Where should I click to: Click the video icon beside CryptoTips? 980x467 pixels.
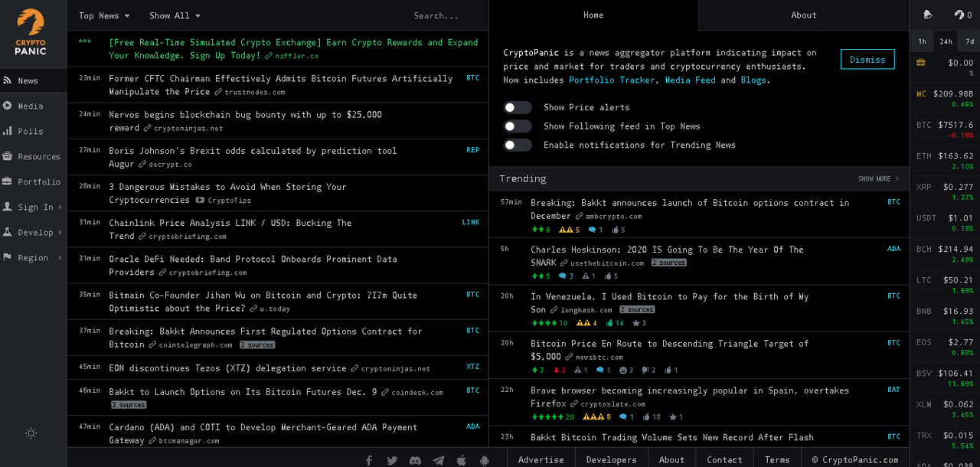click(200, 200)
